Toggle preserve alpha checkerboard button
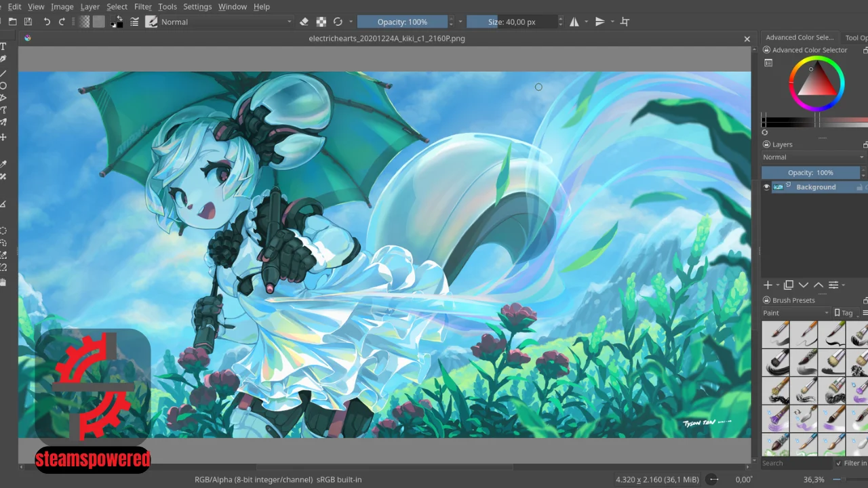868x488 pixels. click(x=321, y=22)
